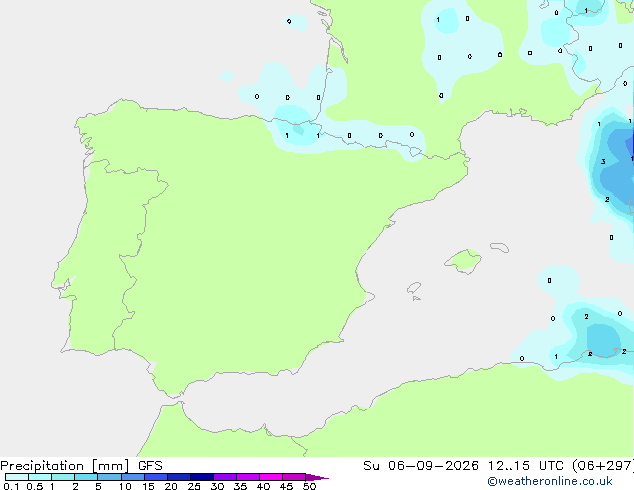The width and height of the screenshot is (634, 490).
Task: Select the 2–5 mm legend swatch
Action: [x=86, y=477]
